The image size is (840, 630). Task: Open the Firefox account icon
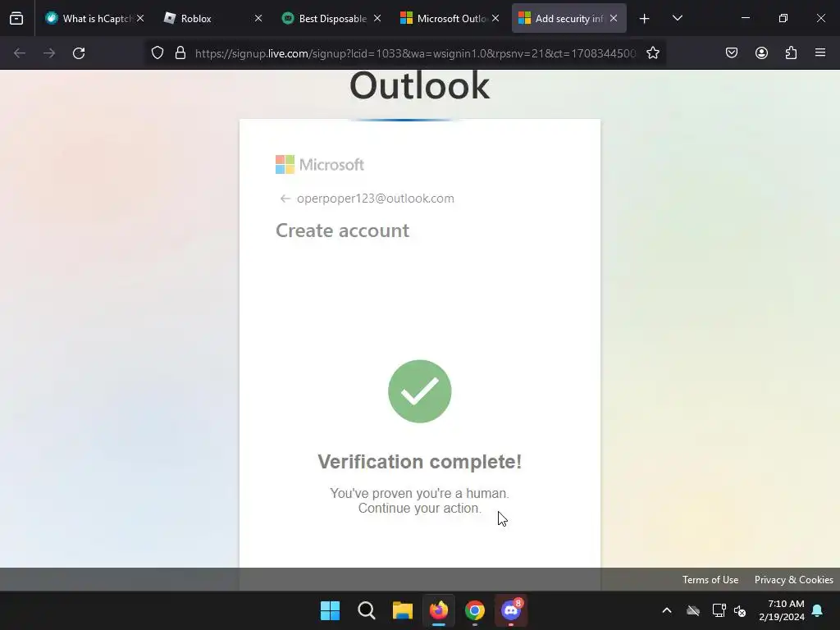[761, 52]
